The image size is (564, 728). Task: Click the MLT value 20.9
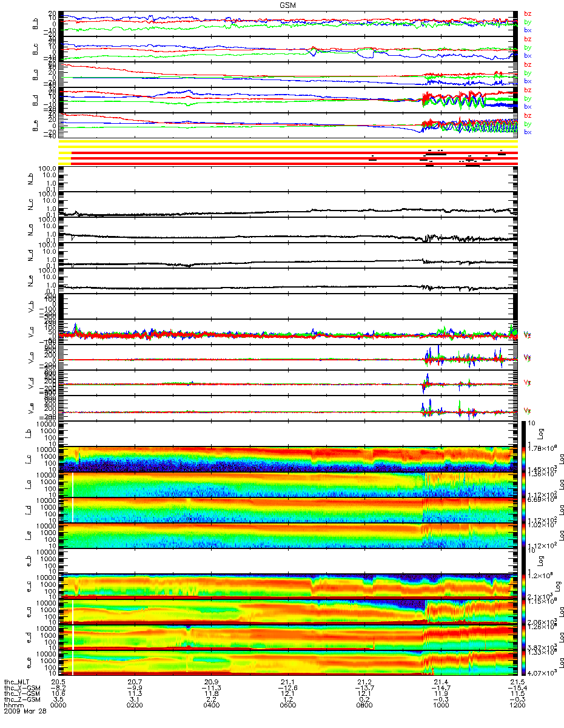tap(211, 682)
